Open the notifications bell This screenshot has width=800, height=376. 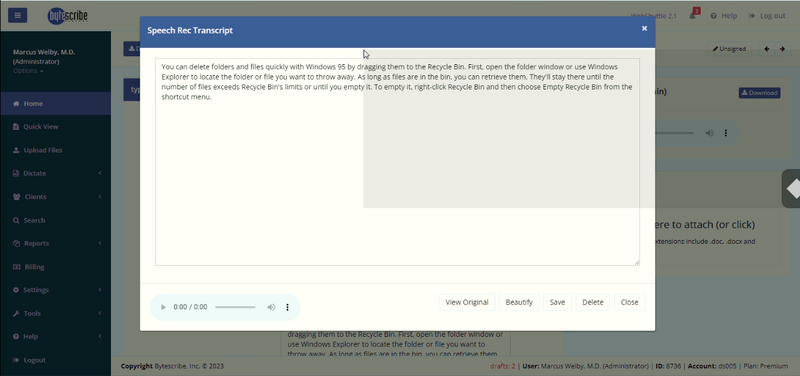(692, 16)
